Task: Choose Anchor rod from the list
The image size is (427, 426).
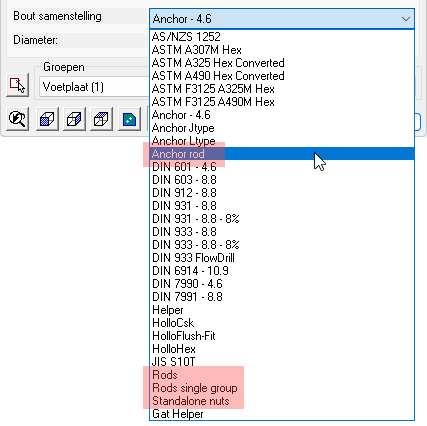Action: 282,154
